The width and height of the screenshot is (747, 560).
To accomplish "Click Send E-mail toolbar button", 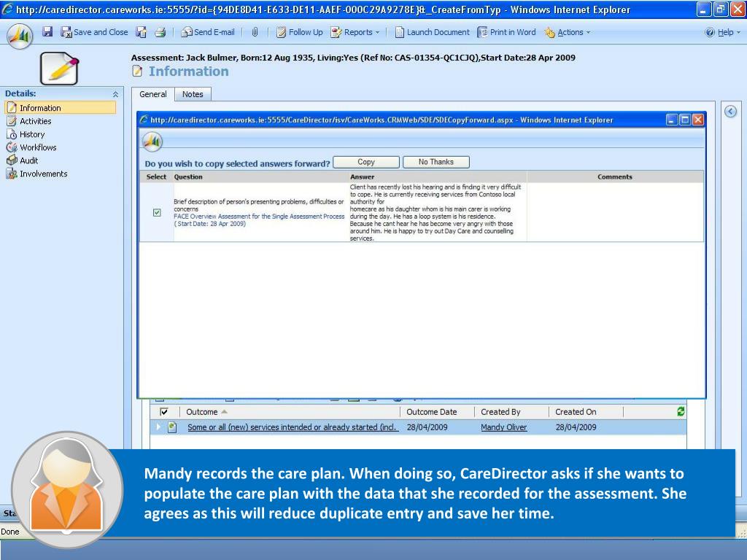I will 208,32.
